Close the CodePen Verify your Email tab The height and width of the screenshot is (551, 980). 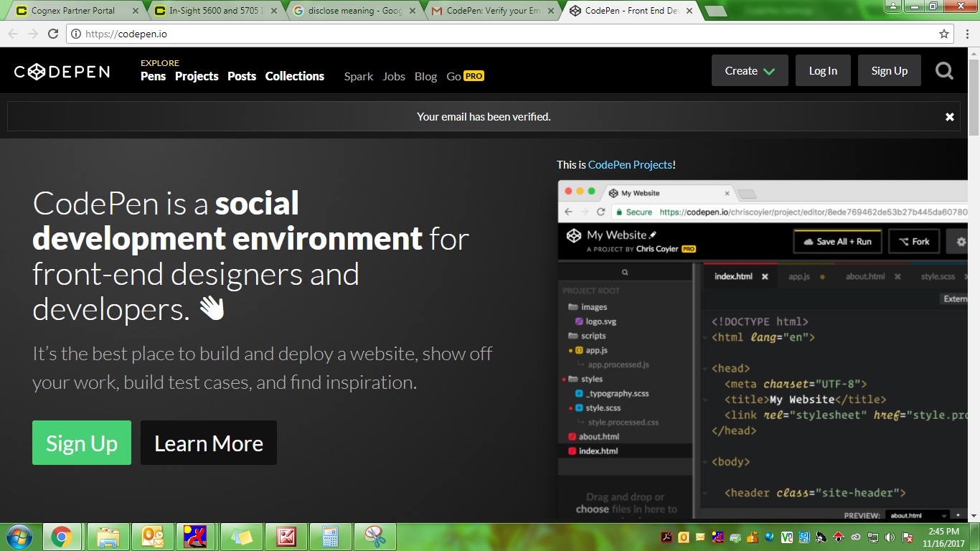coord(552,11)
